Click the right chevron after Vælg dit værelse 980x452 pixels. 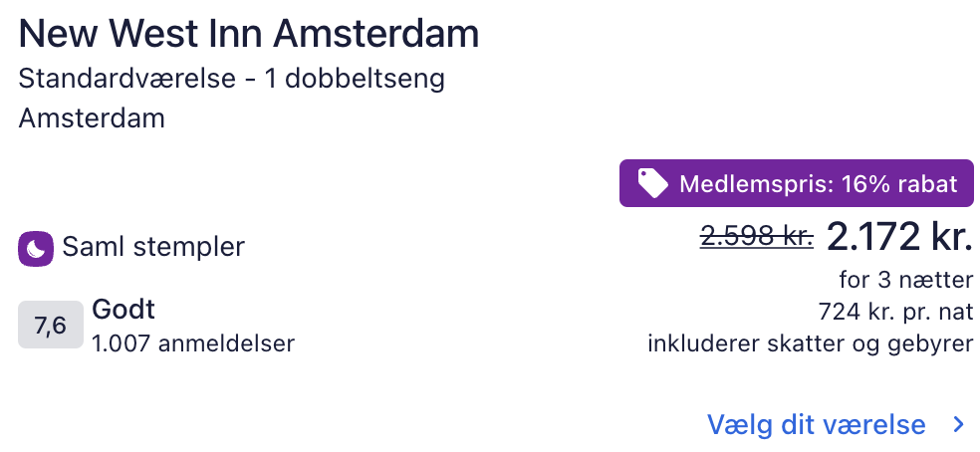(958, 425)
